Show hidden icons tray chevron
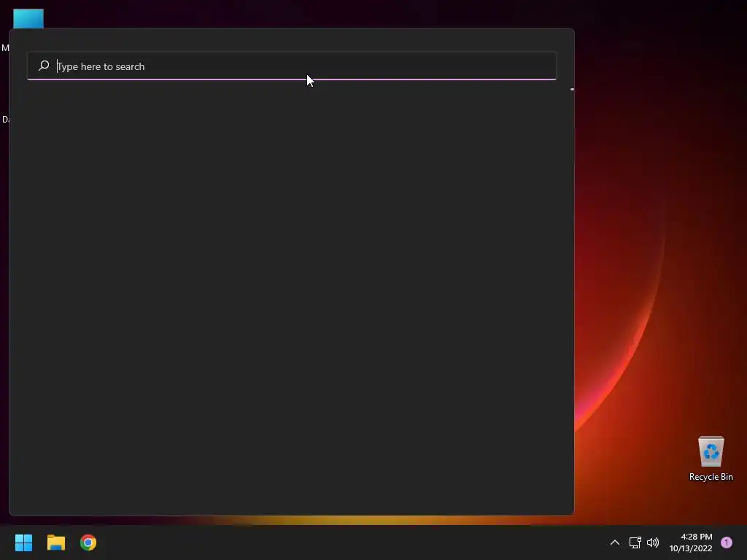The image size is (747, 560). click(615, 542)
